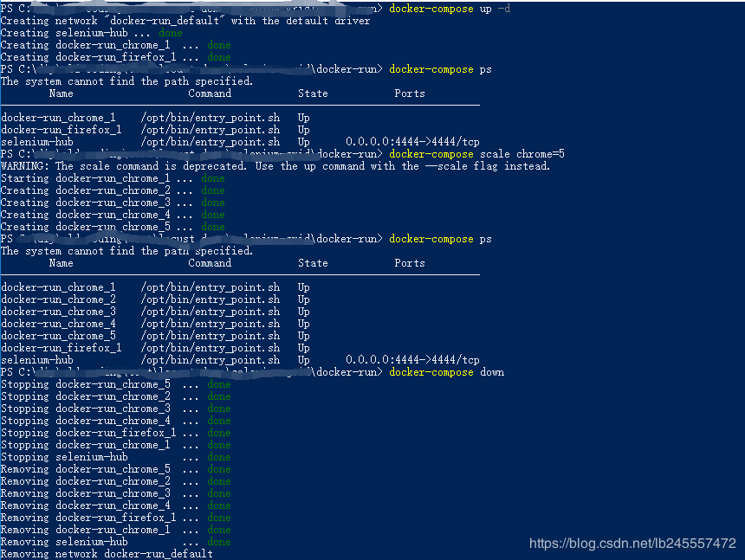Click the "Stopping docker-run_chrome_5" line
Screen dimensions: 745x560
[86, 384]
